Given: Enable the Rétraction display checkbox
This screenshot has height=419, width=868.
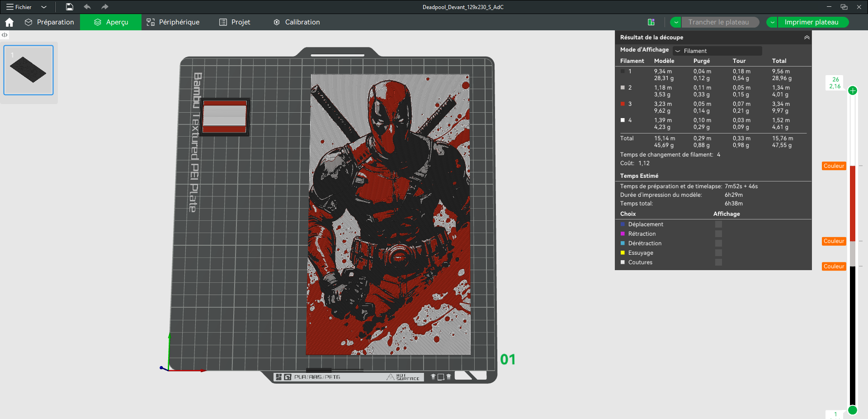Looking at the screenshot, I should click(718, 234).
